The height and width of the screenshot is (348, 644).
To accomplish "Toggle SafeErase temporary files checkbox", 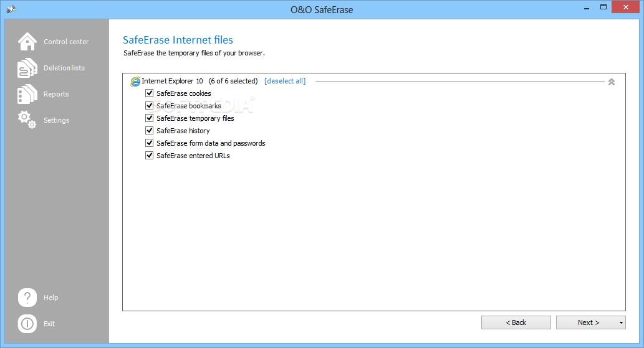I will [150, 118].
